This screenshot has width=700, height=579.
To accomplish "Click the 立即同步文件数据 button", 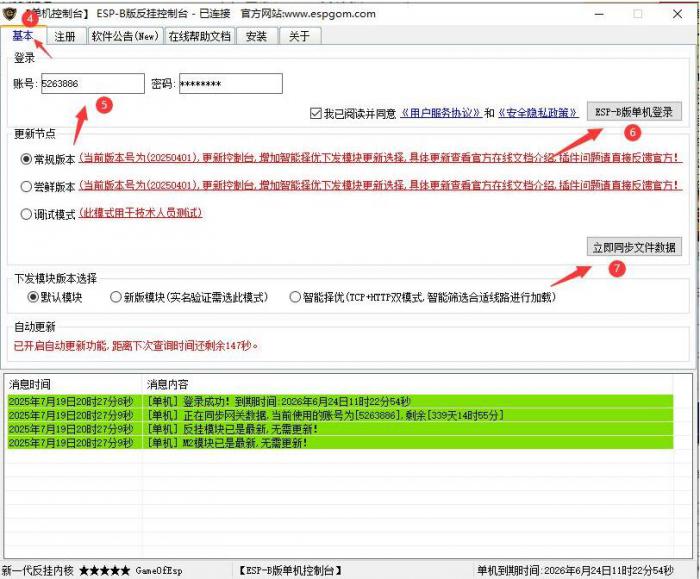I will [x=634, y=246].
